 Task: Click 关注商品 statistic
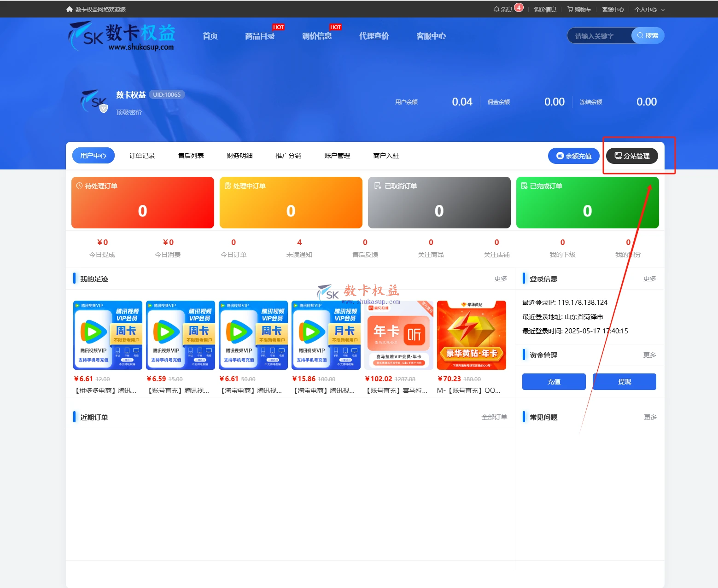pyautogui.click(x=431, y=248)
